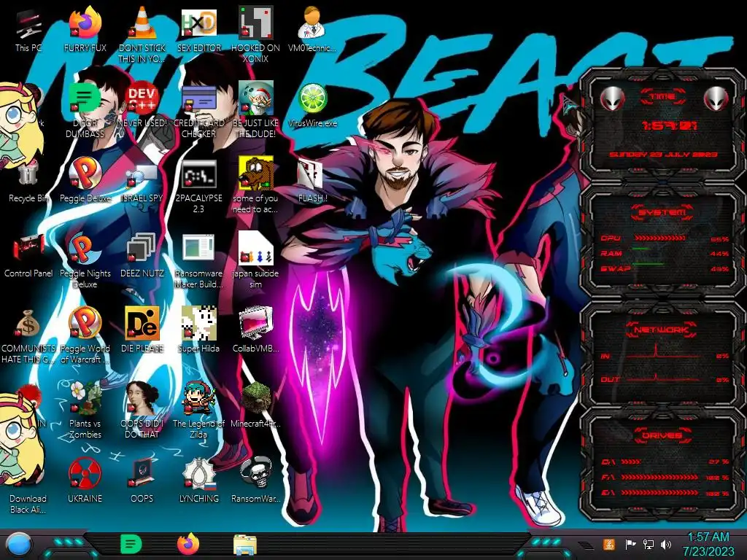
Task: Click the DRIVES widget header
Action: (x=662, y=435)
